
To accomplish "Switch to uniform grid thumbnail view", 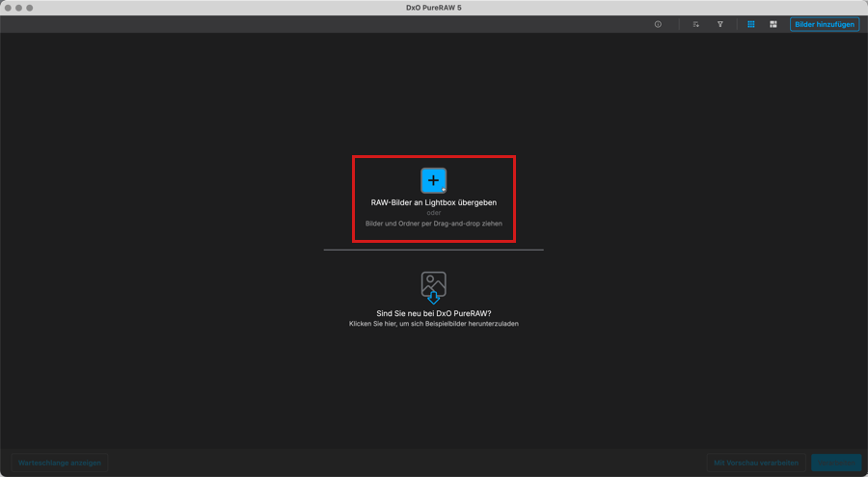I will click(751, 24).
